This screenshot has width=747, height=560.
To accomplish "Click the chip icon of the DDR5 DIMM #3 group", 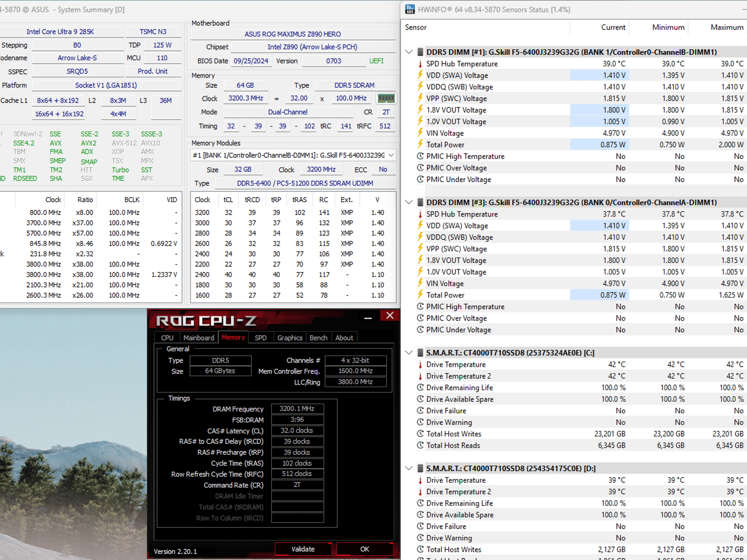I will pyautogui.click(x=420, y=202).
